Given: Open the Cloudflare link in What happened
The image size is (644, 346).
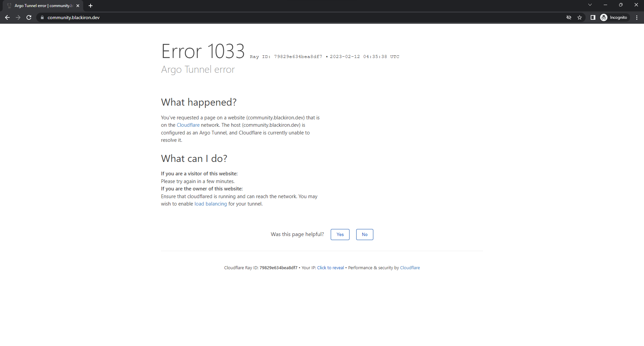Looking at the screenshot, I should 188,125.
